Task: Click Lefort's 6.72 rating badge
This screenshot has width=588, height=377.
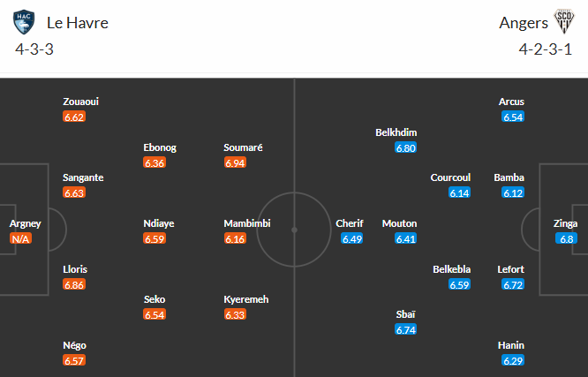Action: coord(513,284)
